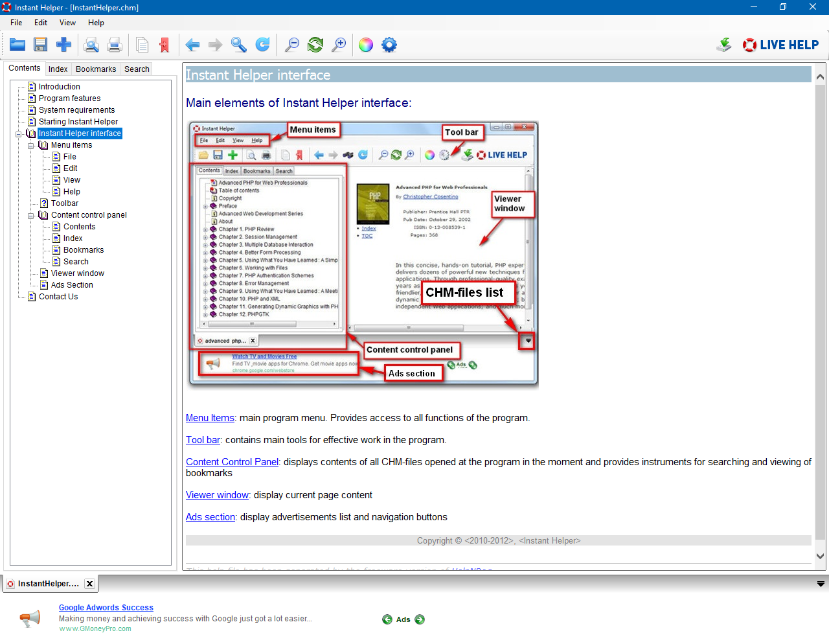Follow the Menu Items hyperlink
829x644 pixels.
(210, 418)
